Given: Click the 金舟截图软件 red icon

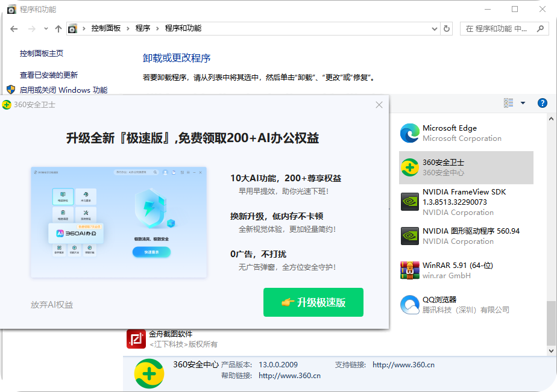Looking at the screenshot, I should [136, 339].
